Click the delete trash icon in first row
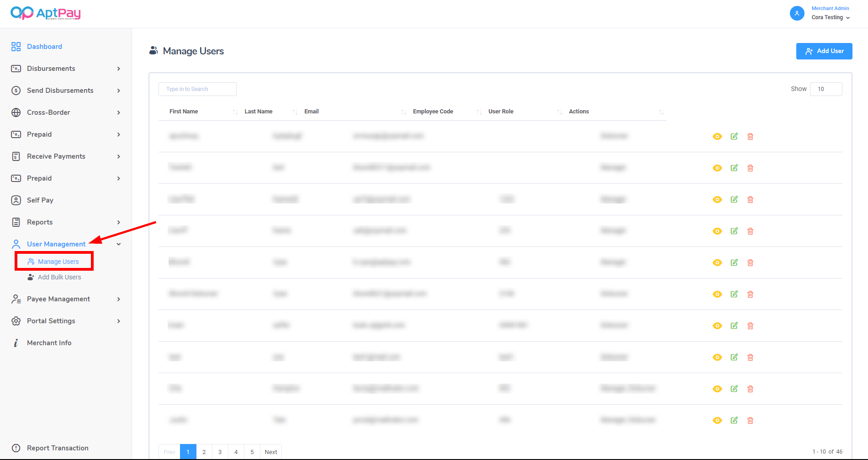This screenshot has height=460, width=868. coord(750,136)
